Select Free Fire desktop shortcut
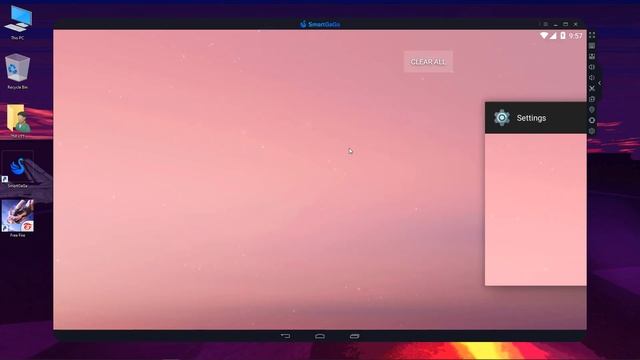The image size is (640, 360). point(18,218)
